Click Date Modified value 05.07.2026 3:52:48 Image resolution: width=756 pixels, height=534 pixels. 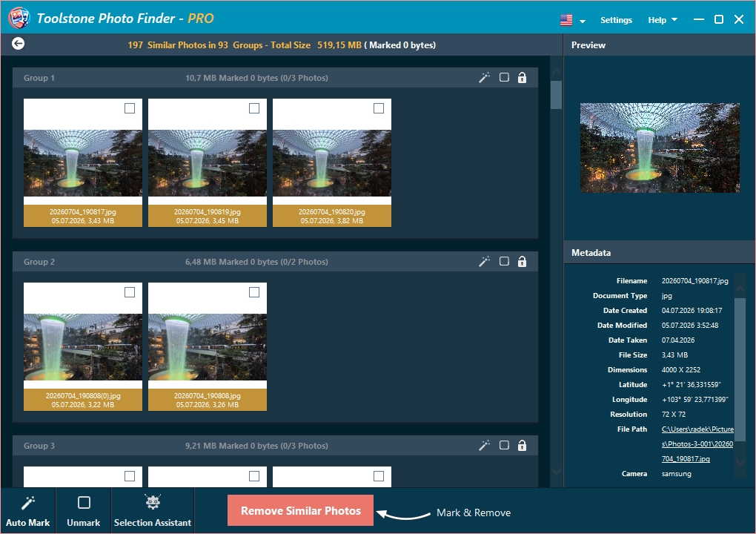tap(689, 325)
